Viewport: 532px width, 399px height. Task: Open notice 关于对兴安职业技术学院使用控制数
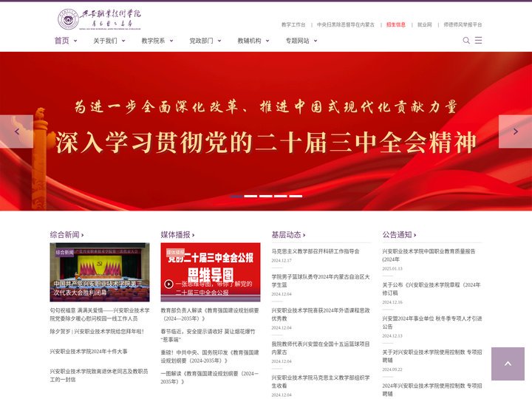coord(432,356)
